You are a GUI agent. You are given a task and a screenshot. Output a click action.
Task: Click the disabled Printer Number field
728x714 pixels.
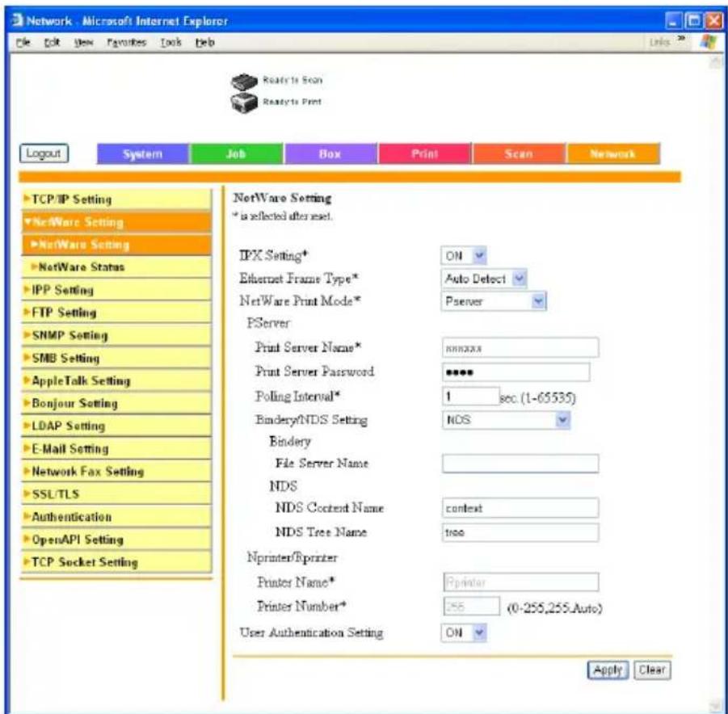pos(471,607)
